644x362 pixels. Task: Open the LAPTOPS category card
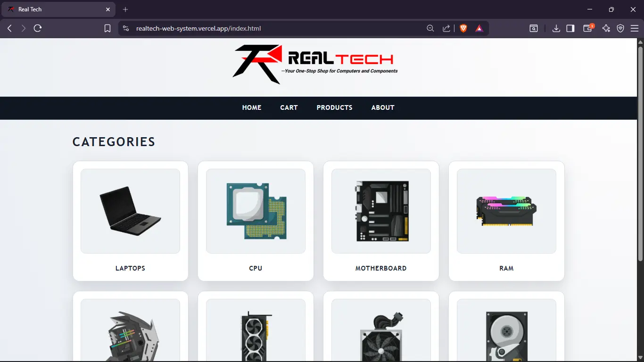tap(130, 221)
